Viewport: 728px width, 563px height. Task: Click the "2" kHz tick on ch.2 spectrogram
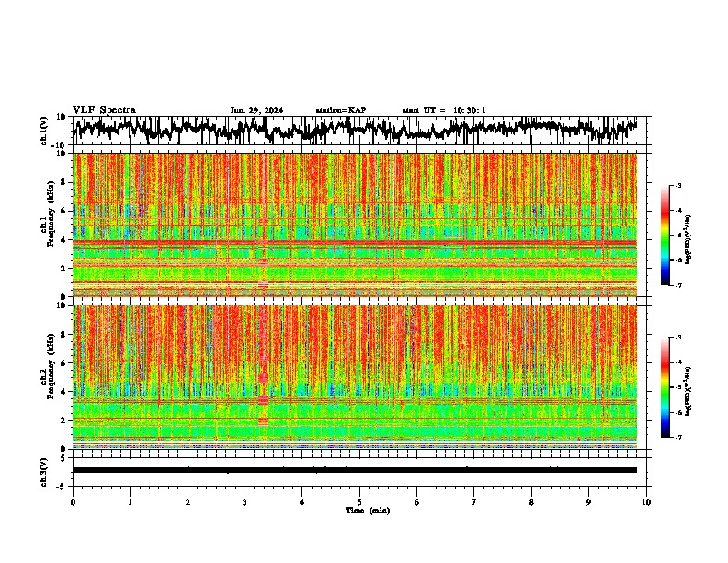click(64, 420)
